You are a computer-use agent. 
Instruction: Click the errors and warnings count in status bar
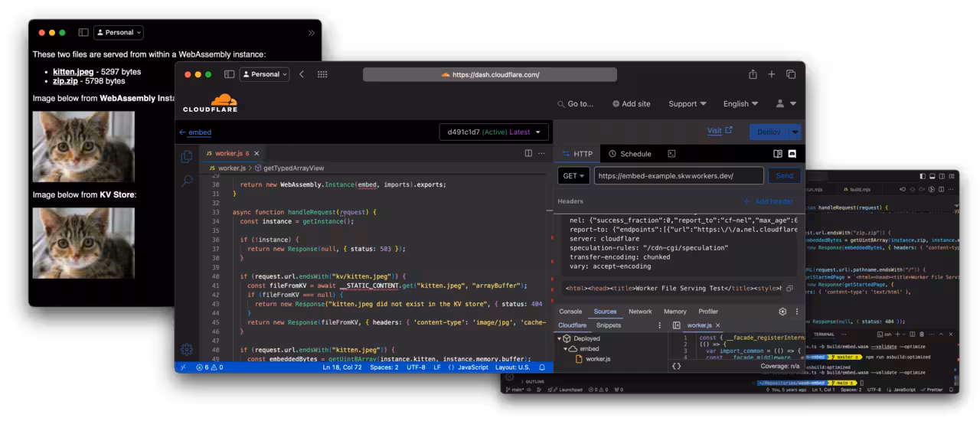[x=210, y=367]
